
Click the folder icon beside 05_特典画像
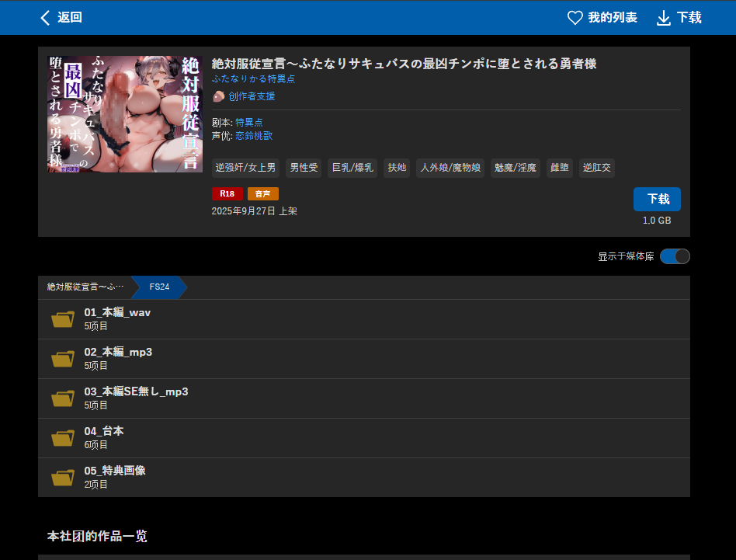[x=63, y=476]
